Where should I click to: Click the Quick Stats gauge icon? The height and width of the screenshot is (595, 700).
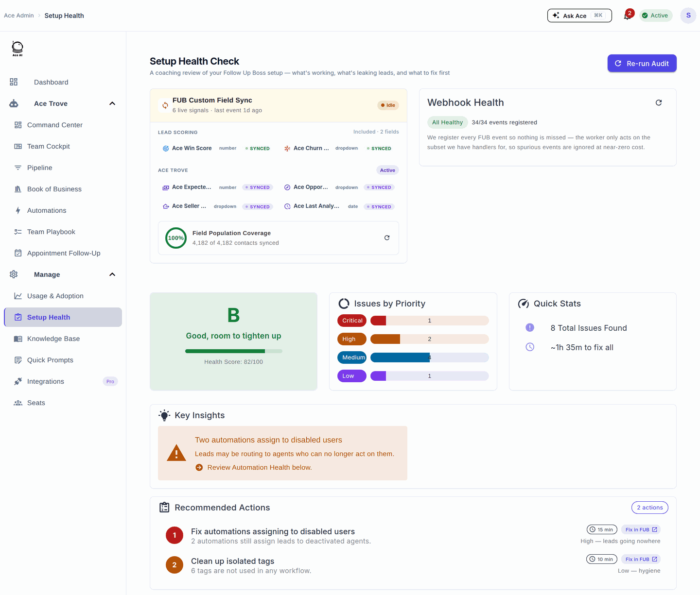(x=524, y=304)
